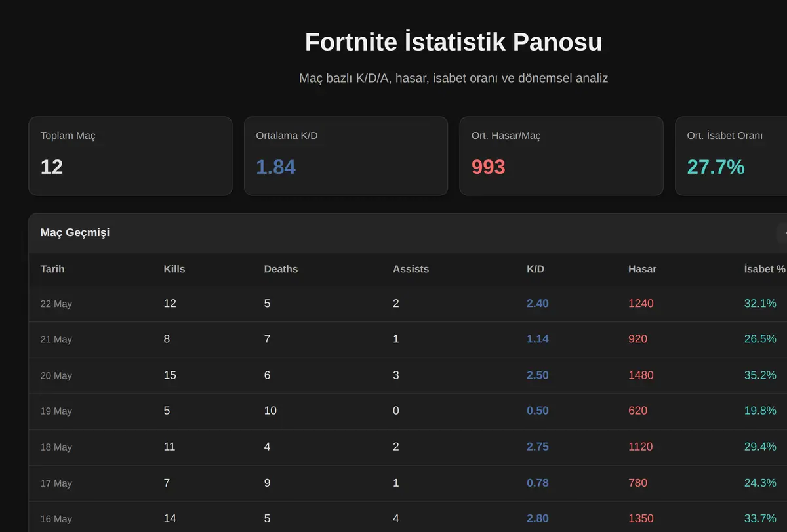Click the İsabet value 35.2%
Screen dimensions: 787x532
[760, 375]
